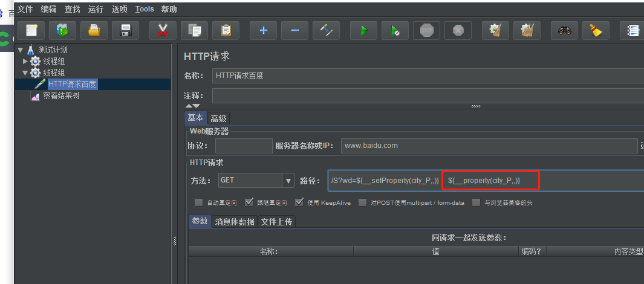Click the 编码? column header
Viewport: 644px width, 284px height.
pos(533,251)
